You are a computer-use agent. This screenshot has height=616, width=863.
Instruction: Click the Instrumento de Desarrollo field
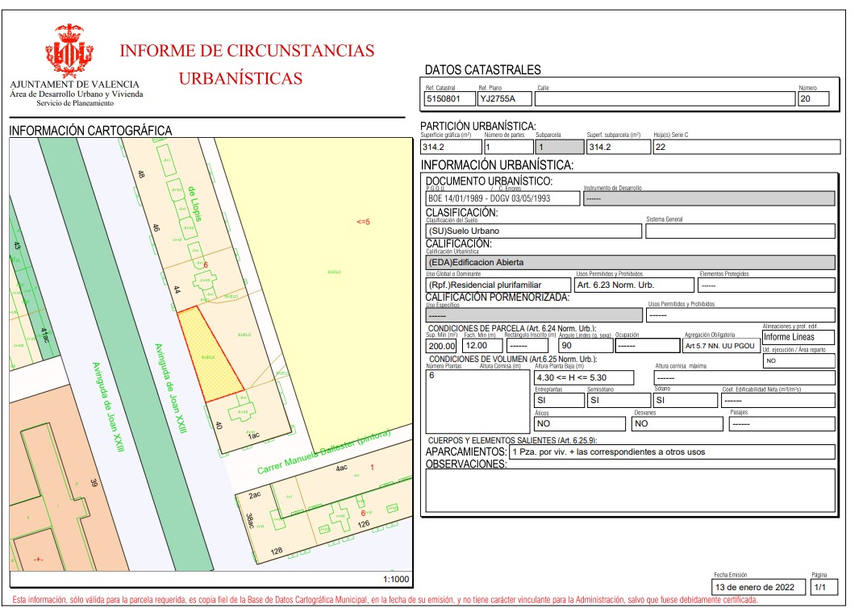coord(709,198)
